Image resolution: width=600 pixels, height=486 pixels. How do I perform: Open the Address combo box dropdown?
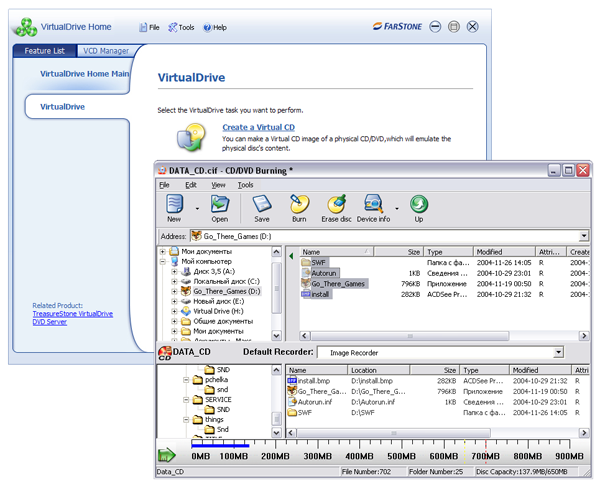(584, 236)
